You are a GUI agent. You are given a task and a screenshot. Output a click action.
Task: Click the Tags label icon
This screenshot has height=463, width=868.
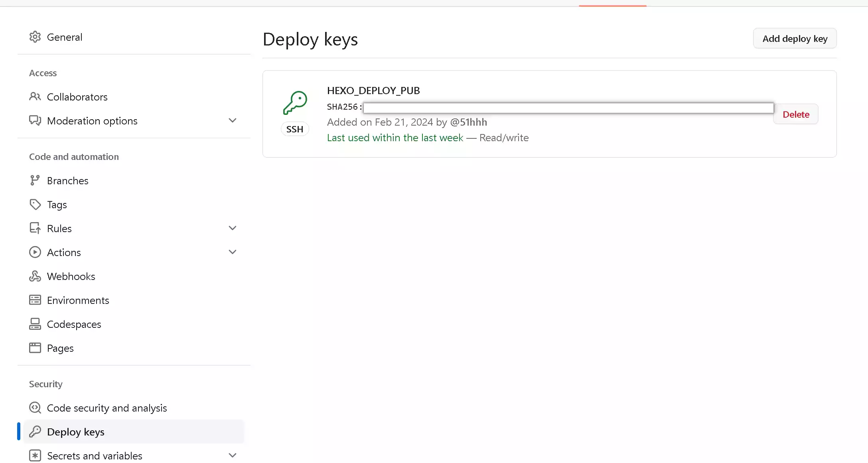point(35,204)
